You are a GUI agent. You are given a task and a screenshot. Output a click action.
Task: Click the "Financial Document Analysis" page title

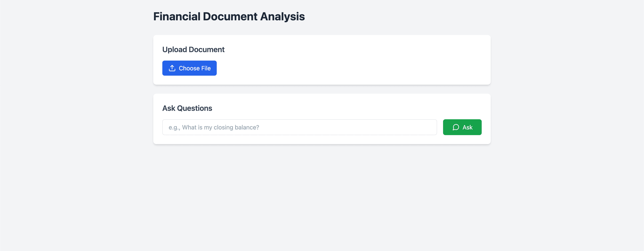tap(229, 16)
